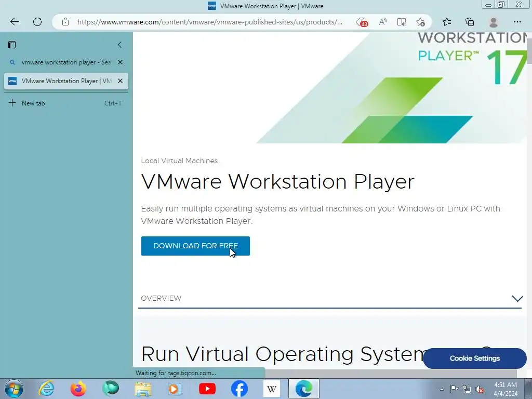
Task: Open a New tab
Action: [x=66, y=103]
